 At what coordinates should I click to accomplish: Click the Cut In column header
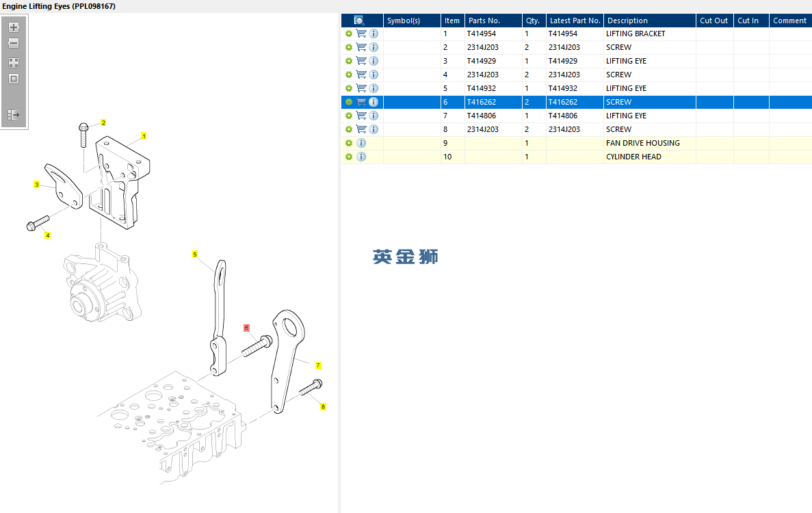pos(751,21)
